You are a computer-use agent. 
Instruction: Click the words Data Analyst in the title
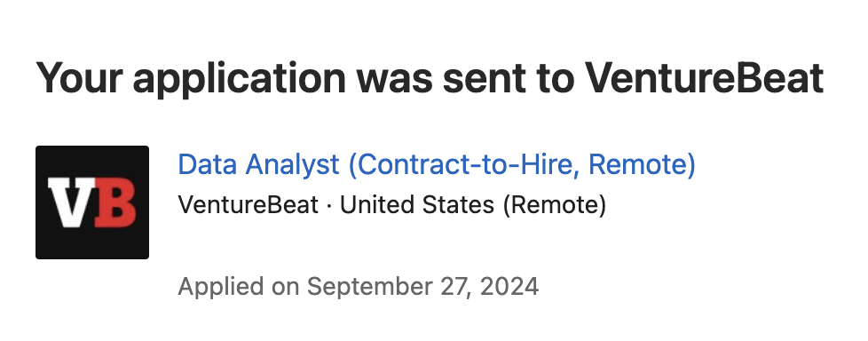258,165
